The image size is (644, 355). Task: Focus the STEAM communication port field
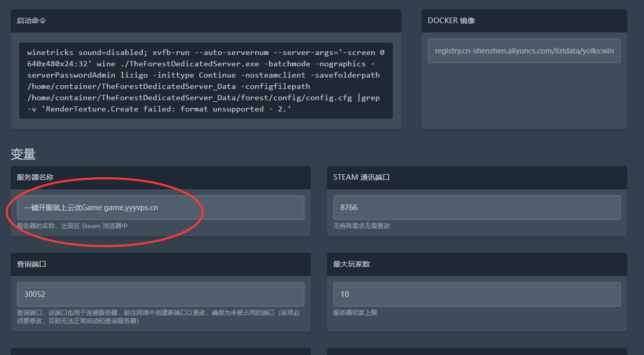pyautogui.click(x=477, y=208)
